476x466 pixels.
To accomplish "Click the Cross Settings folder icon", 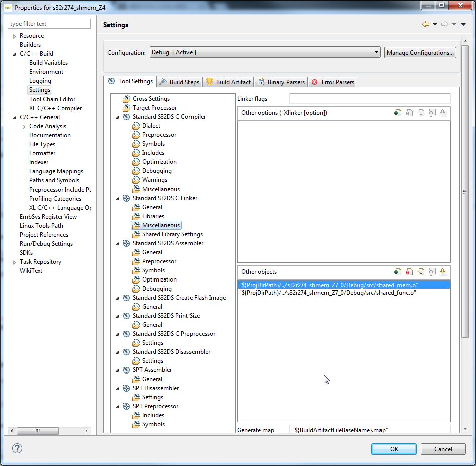I will [x=126, y=99].
